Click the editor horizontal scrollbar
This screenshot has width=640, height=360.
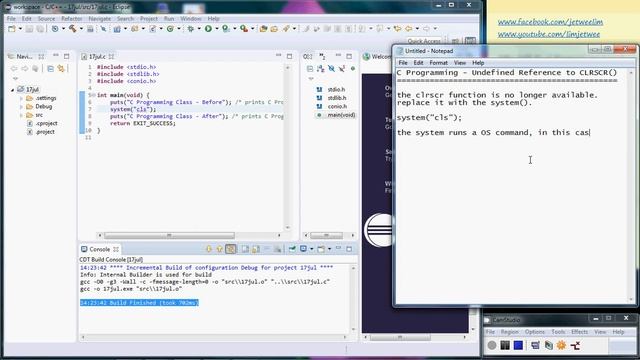pos(169,236)
